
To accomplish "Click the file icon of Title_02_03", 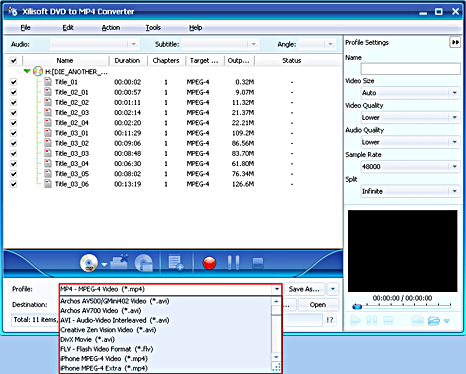I will 48,112.
